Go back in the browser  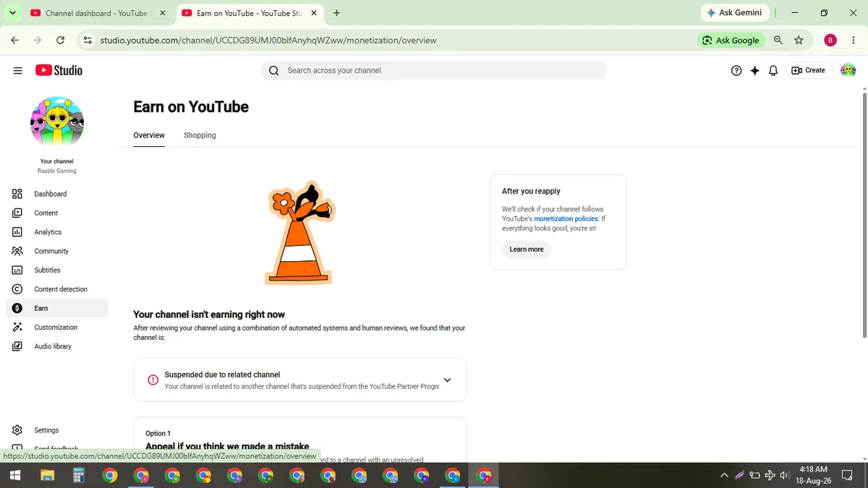(15, 40)
